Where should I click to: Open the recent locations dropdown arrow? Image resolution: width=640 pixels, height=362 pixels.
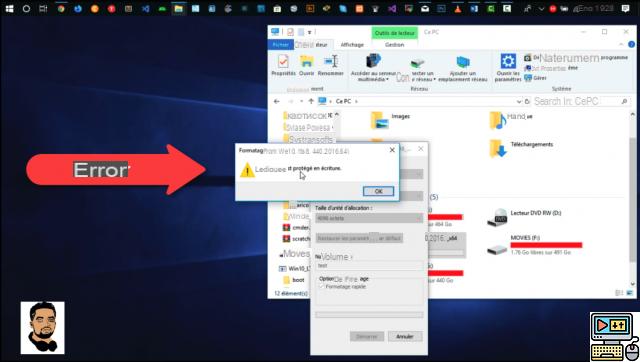pos(301,101)
